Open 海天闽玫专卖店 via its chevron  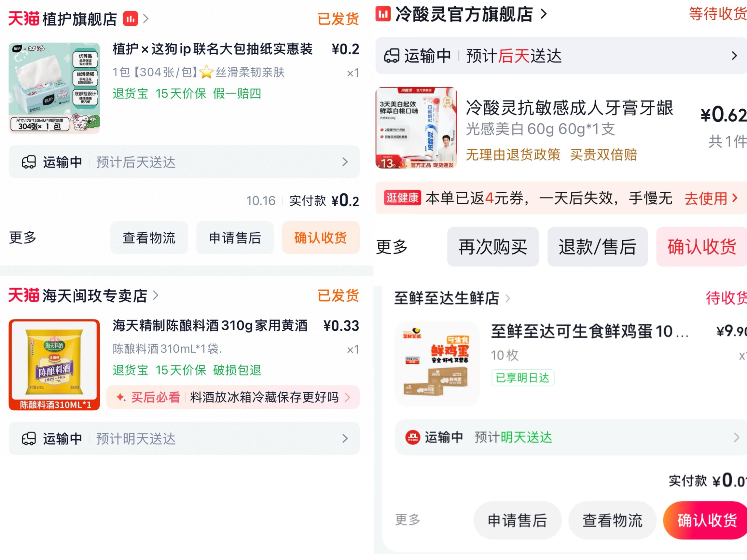pos(155,295)
